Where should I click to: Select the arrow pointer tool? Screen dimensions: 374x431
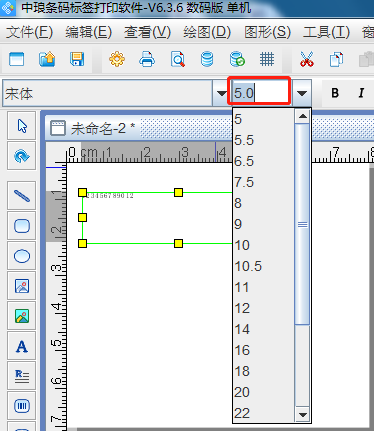pos(22,126)
